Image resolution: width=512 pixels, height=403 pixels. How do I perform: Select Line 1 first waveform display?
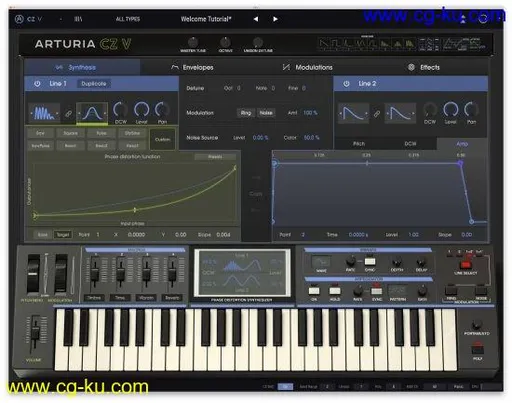[45, 113]
